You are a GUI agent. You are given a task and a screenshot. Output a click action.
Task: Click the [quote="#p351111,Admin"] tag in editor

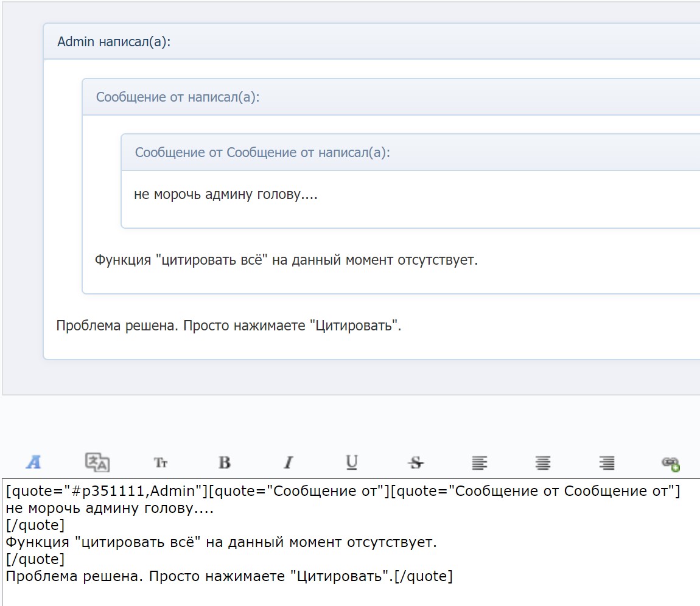[x=107, y=491]
